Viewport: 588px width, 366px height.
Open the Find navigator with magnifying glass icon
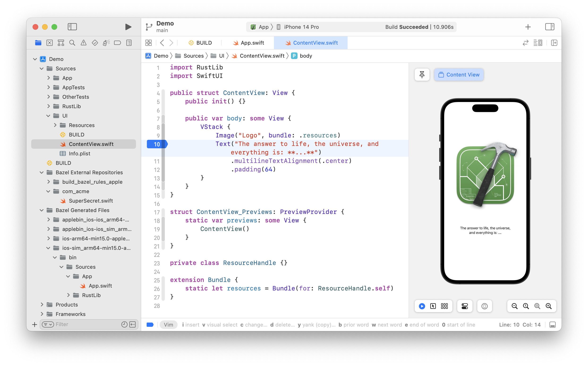point(72,43)
